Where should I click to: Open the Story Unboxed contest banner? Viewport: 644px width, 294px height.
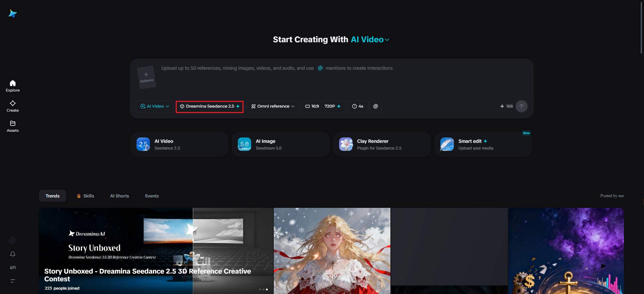click(156, 251)
